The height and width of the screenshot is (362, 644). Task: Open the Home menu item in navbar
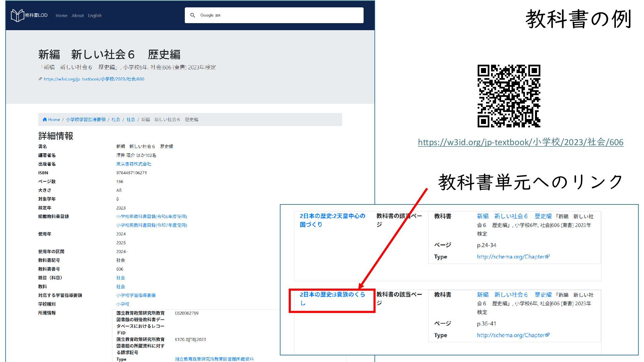click(x=61, y=16)
